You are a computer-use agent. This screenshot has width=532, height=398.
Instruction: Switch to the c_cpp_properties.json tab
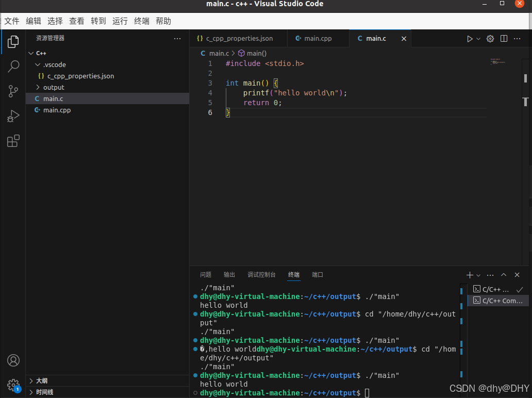pos(238,38)
